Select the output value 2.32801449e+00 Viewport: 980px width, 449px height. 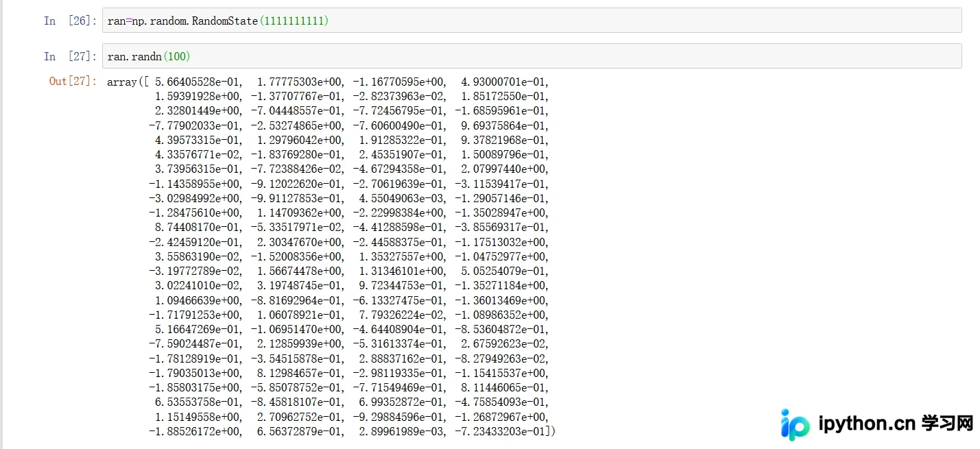point(198,111)
